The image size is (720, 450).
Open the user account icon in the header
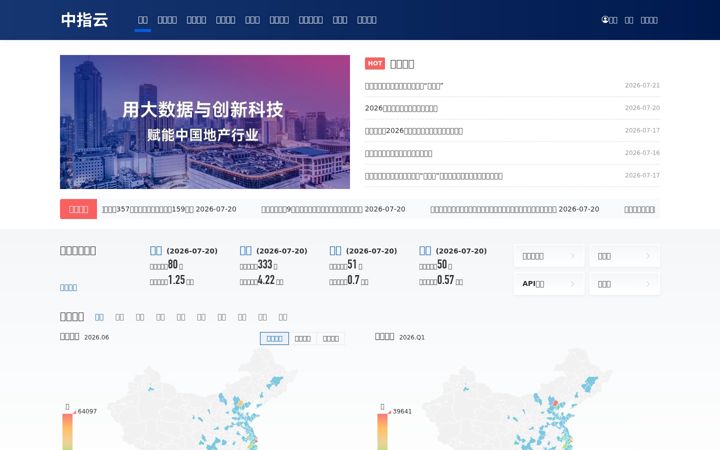(605, 20)
